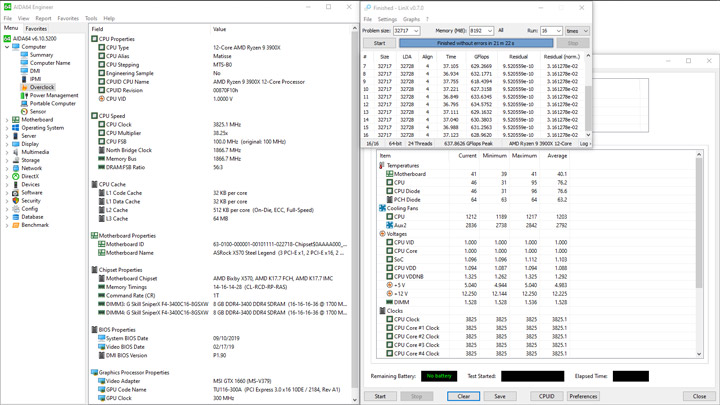The width and height of the screenshot is (720, 405).
Task: Click the Config icon in the tree
Action: point(16,209)
